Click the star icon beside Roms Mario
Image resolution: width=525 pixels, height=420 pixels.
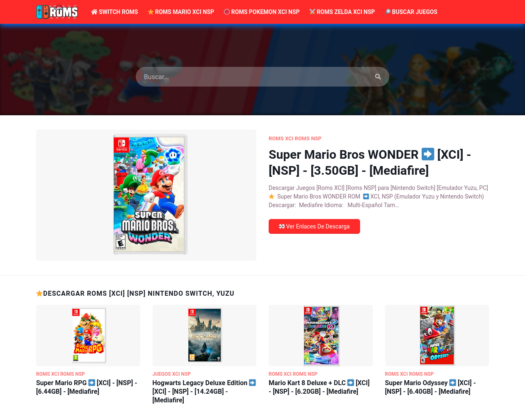(x=151, y=12)
